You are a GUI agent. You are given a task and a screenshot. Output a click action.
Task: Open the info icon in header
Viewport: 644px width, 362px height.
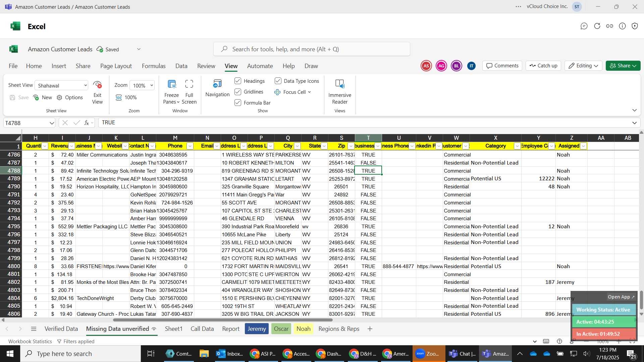tap(622, 26)
